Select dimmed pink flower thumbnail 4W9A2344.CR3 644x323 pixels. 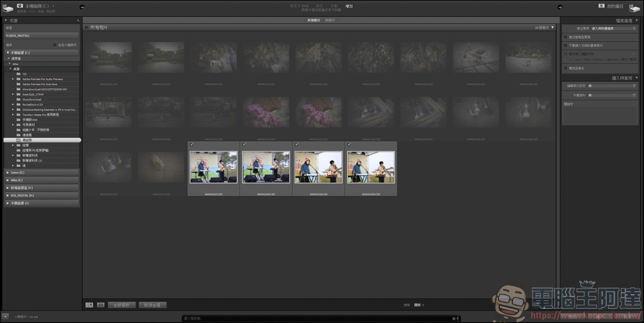(x=266, y=112)
